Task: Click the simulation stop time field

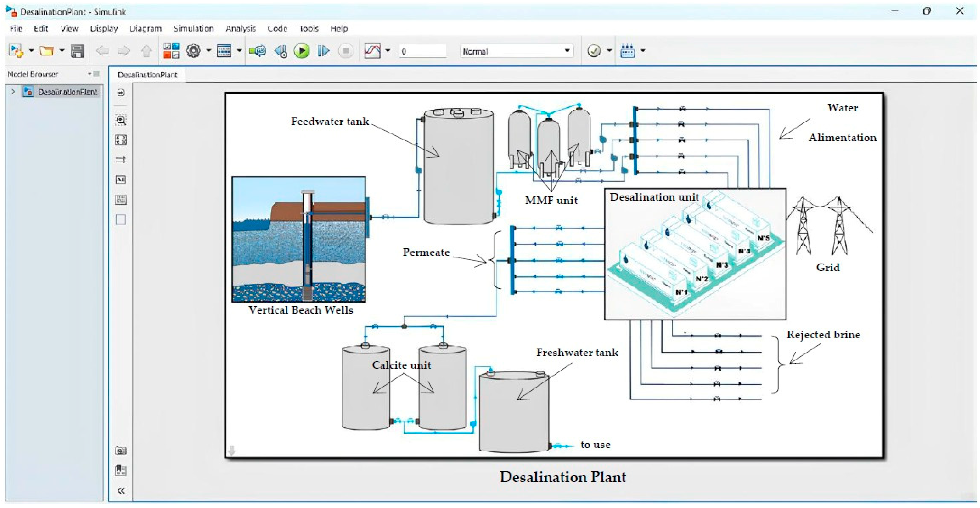Action: pos(422,51)
